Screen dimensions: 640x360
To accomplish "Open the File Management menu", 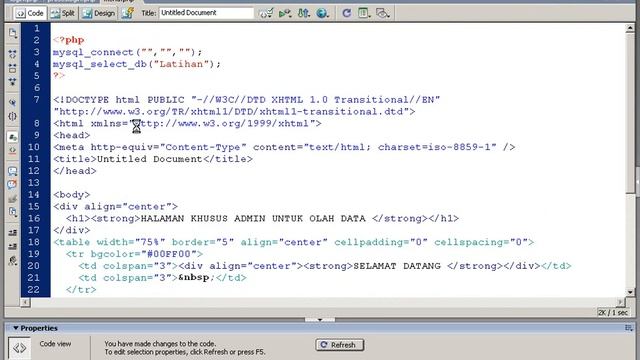I will point(303,13).
